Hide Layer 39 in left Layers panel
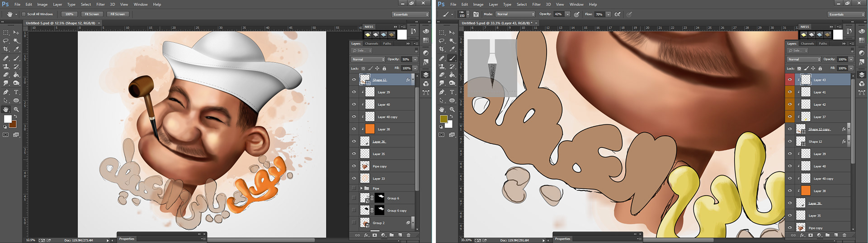Viewport: 868px width, 243px height. [354, 92]
